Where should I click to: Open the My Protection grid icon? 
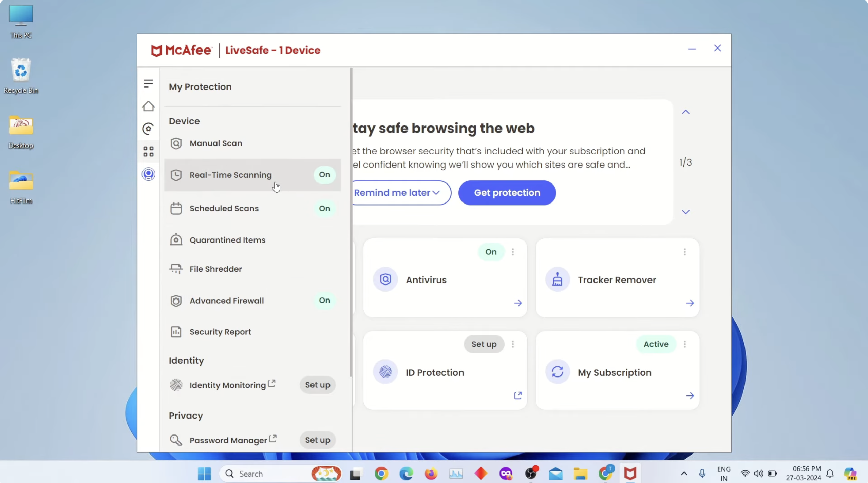148,151
